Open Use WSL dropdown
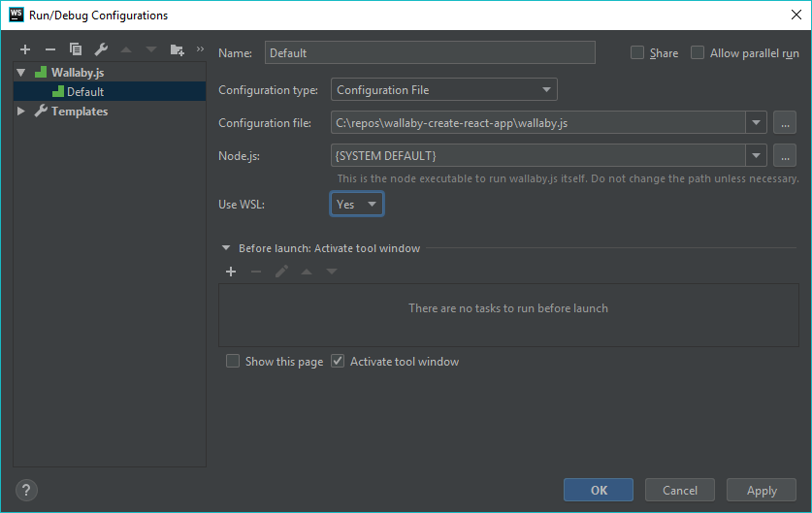Screen dimensions: 812x513 point(357,204)
